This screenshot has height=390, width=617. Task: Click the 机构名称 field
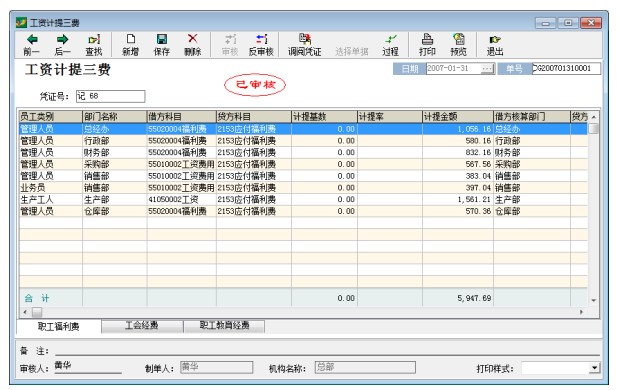pyautogui.click(x=365, y=367)
